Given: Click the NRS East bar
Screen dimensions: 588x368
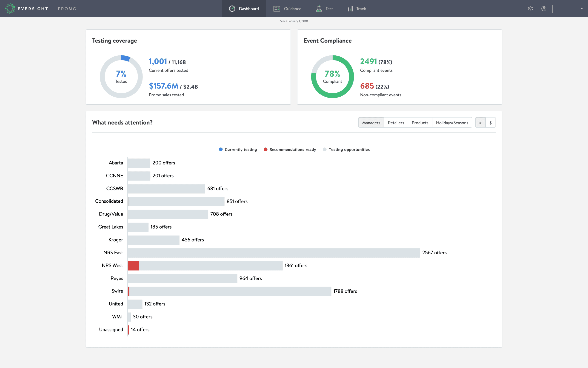Looking at the screenshot, I should tap(274, 253).
